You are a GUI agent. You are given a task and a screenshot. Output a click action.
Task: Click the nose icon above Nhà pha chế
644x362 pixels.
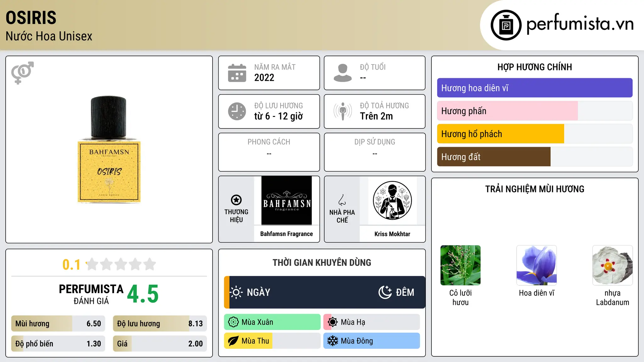(x=342, y=200)
